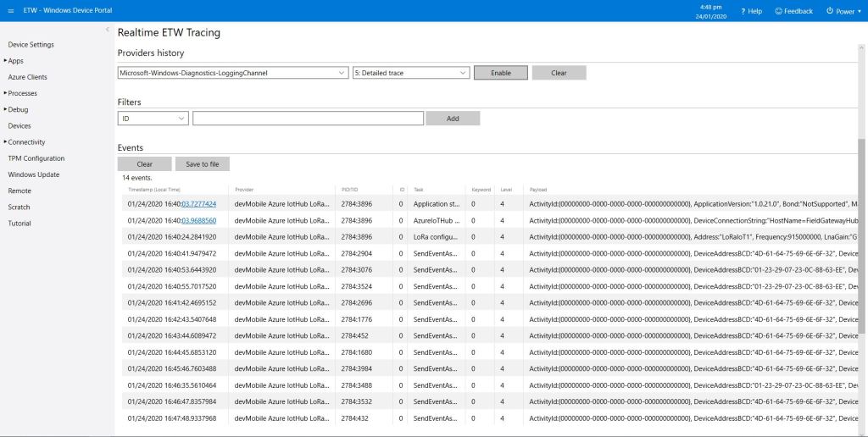Click the Clear button beside Enable

click(559, 73)
